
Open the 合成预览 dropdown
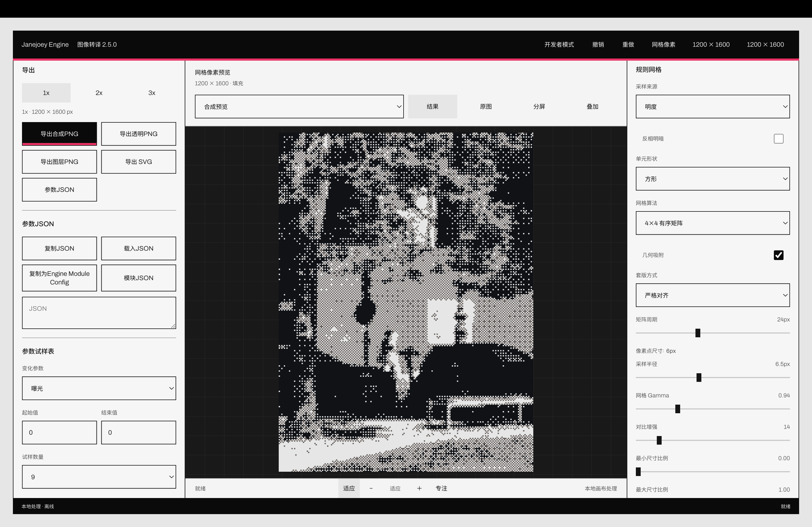click(x=299, y=106)
